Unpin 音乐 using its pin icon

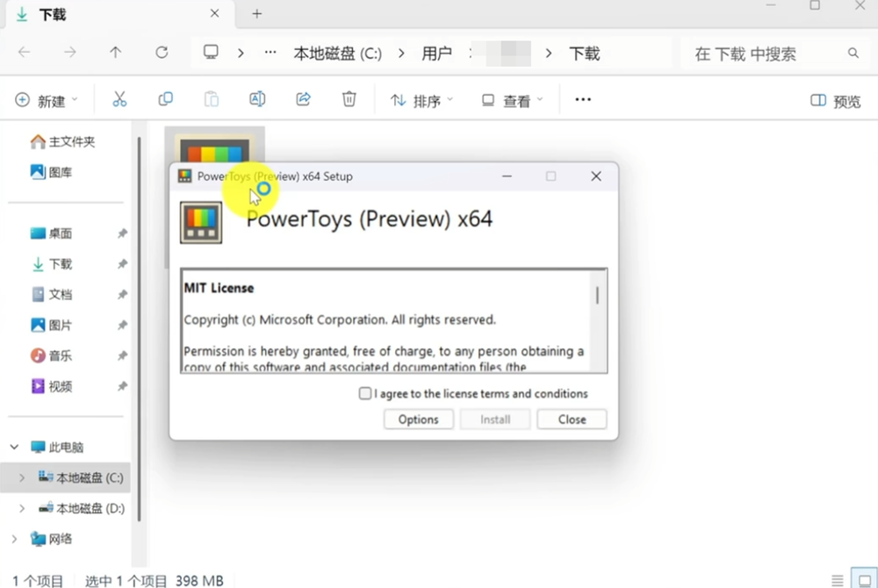122,355
